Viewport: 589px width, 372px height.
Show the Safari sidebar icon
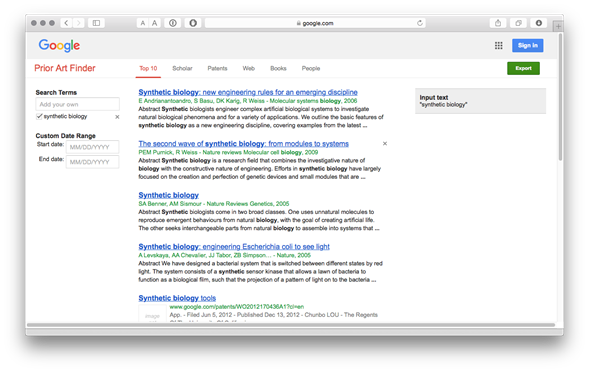pyautogui.click(x=96, y=23)
